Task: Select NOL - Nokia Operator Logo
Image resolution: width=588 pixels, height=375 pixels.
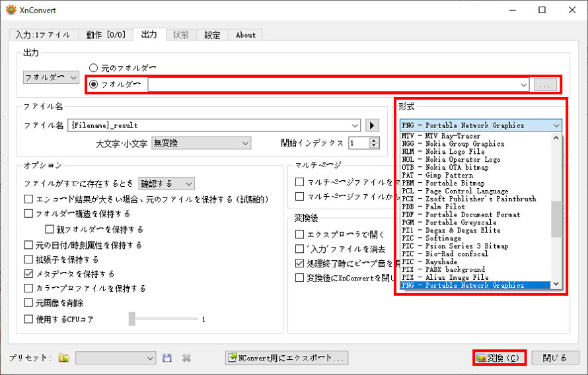Action: 476,160
